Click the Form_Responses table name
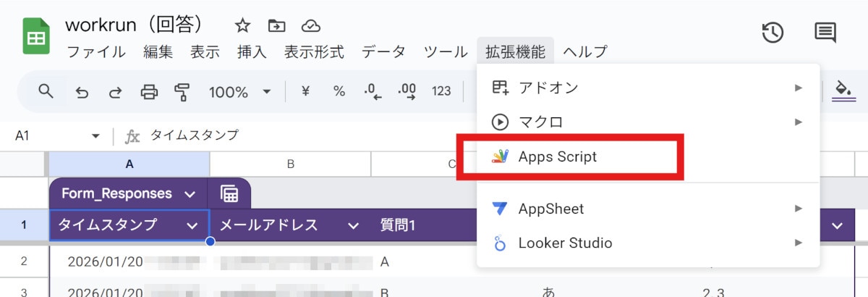 point(116,193)
